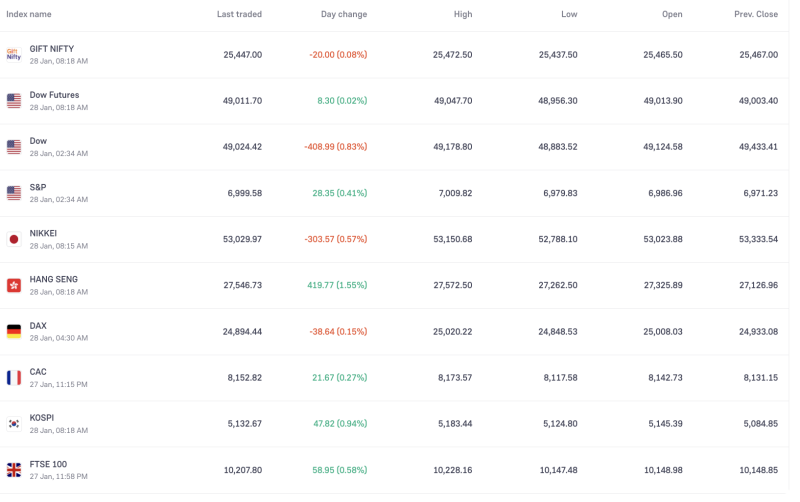The height and width of the screenshot is (502, 800).
Task: Select DAX prev. close 24,933.08
Action: tap(758, 332)
